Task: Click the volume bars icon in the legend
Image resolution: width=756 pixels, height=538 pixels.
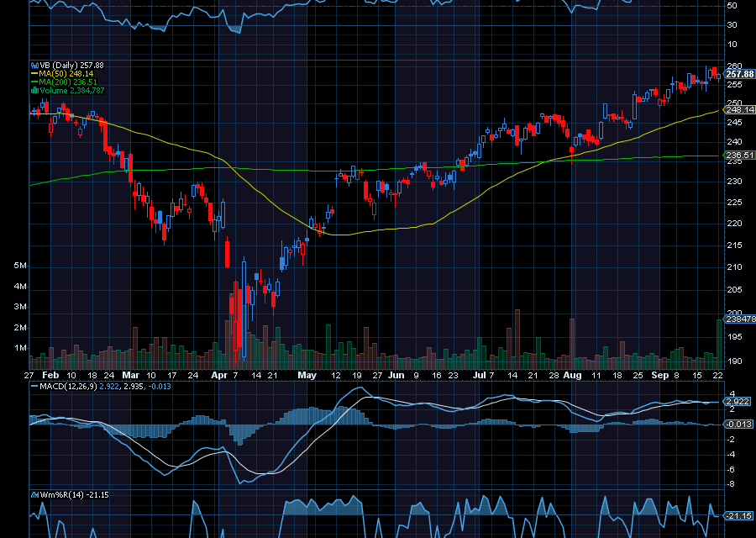Action: tap(34, 91)
